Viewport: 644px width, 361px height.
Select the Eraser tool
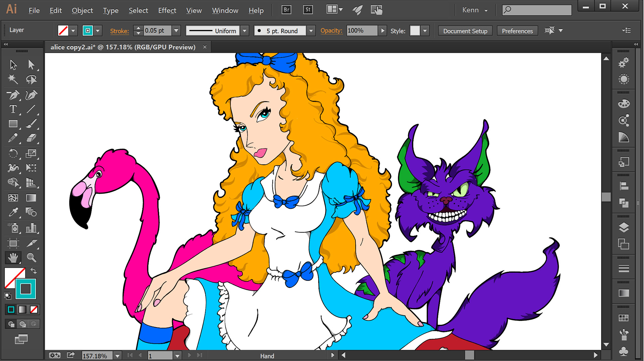coord(31,138)
